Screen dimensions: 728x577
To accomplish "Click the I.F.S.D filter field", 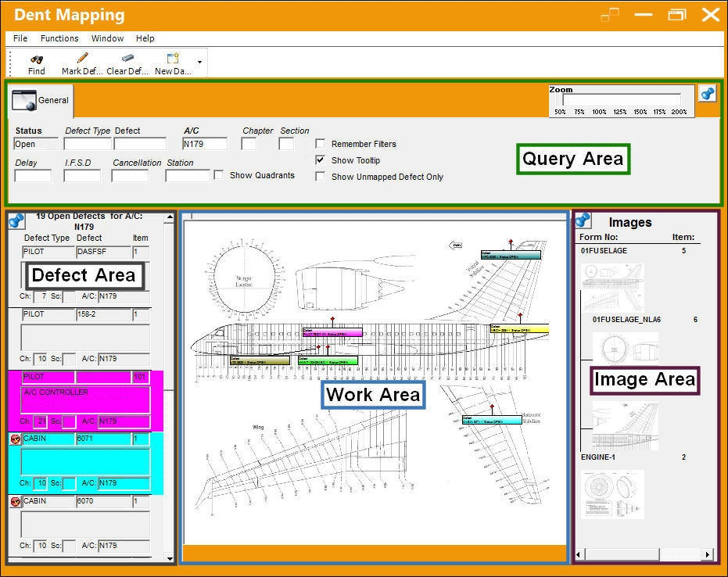I will (x=82, y=176).
